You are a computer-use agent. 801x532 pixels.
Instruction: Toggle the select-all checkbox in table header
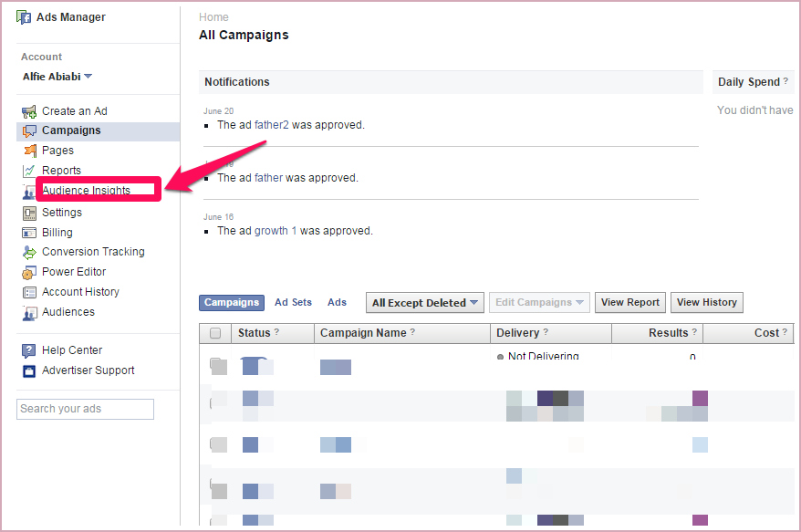[x=215, y=333]
